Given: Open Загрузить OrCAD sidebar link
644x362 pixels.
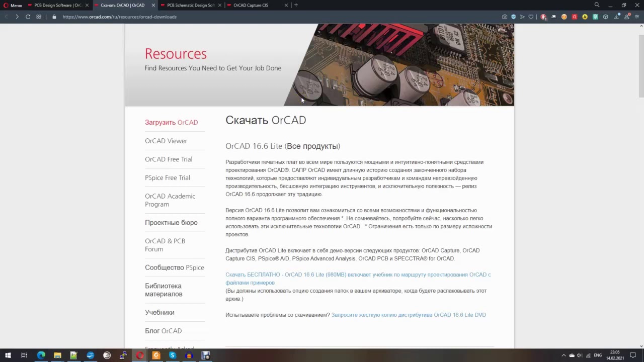Looking at the screenshot, I should coord(172,122).
